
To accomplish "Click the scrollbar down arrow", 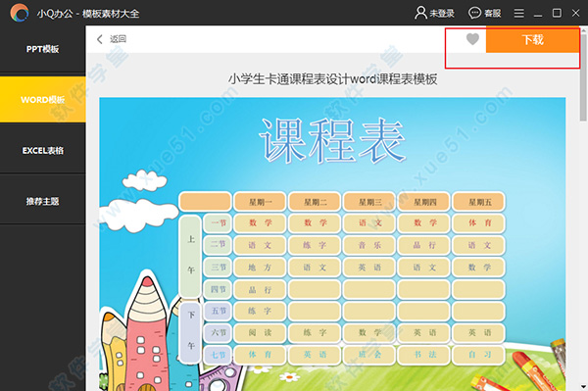I will (x=583, y=386).
